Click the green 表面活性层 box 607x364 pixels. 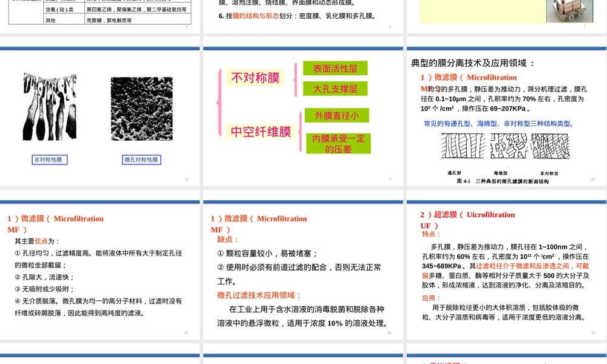point(335,69)
